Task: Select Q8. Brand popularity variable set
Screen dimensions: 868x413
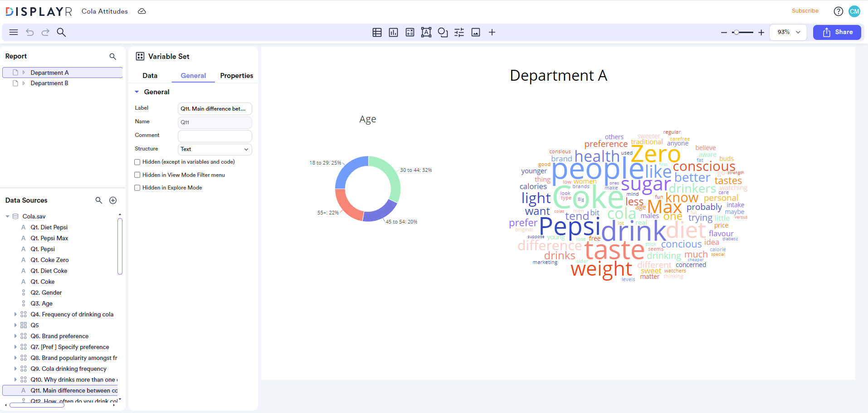Action: coord(74,358)
